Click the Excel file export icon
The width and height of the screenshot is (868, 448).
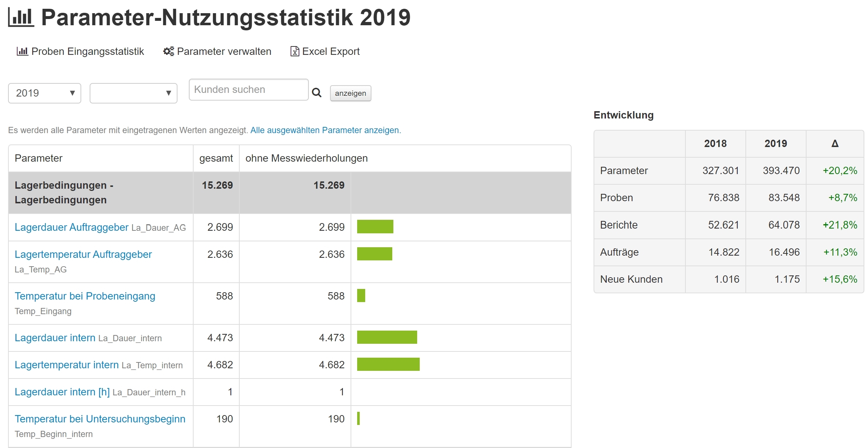pos(295,51)
